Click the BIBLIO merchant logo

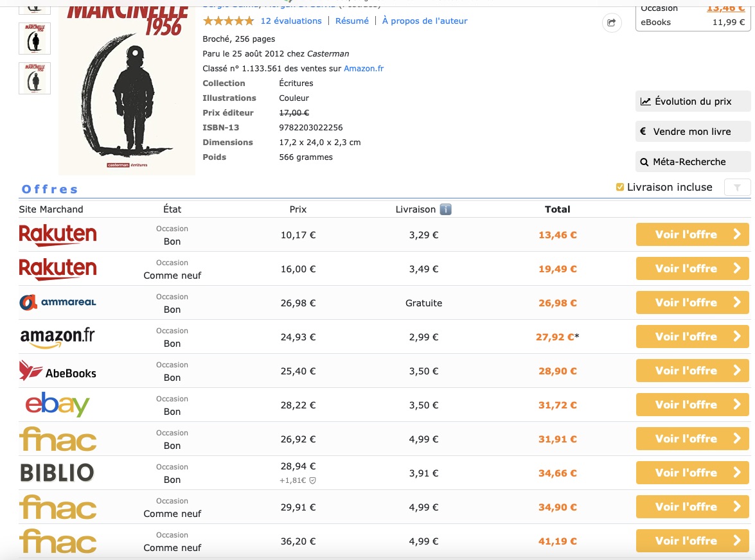coord(58,473)
